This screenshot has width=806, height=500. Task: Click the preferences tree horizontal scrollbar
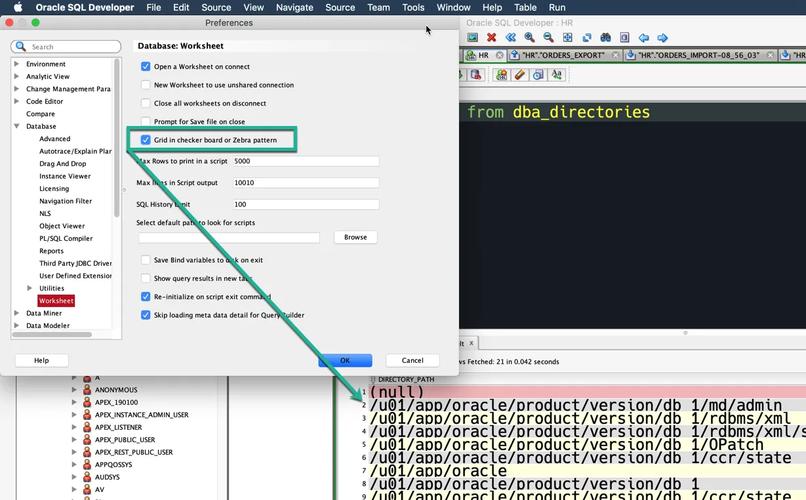click(52, 335)
